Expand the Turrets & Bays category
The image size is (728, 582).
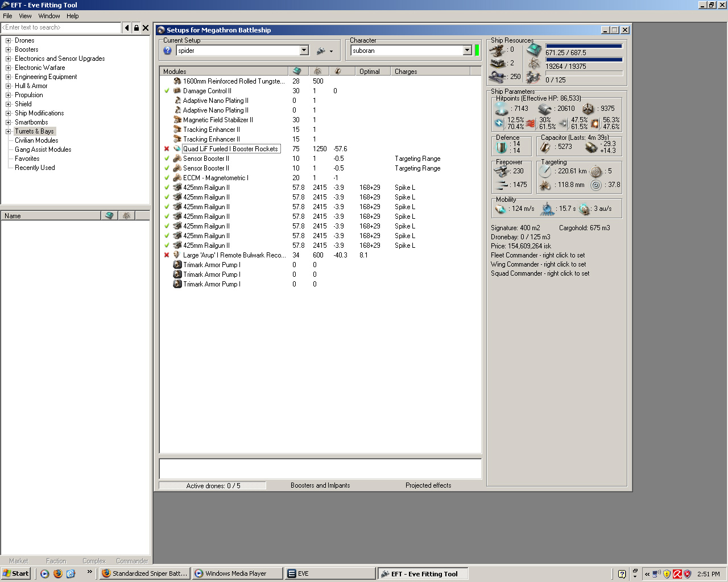tap(9, 132)
